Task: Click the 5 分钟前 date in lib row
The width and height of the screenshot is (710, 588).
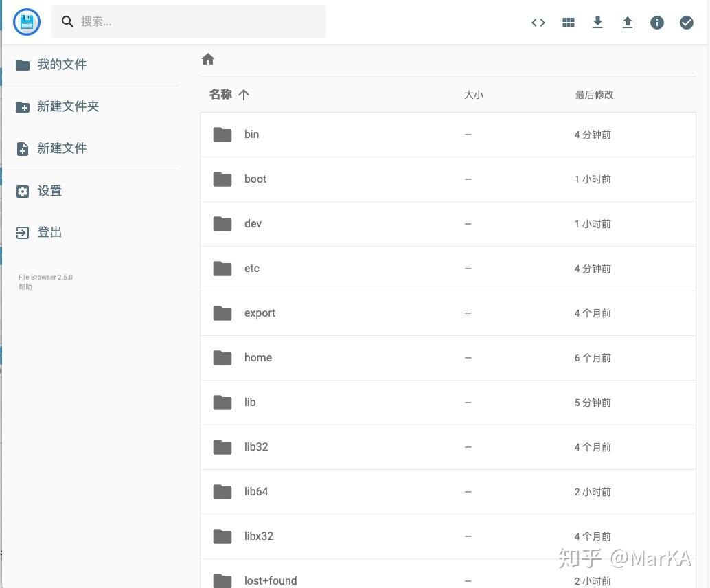Action: 593,403
